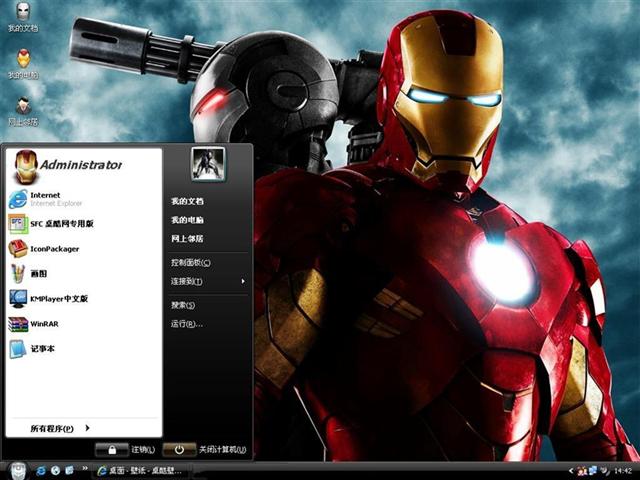Open WinRAR from the Start menu
The image size is (640, 480).
coord(44,324)
